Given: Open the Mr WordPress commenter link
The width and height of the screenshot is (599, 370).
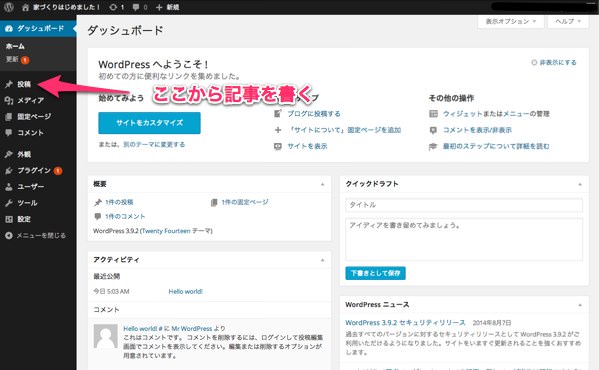Looking at the screenshot, I should (x=191, y=328).
